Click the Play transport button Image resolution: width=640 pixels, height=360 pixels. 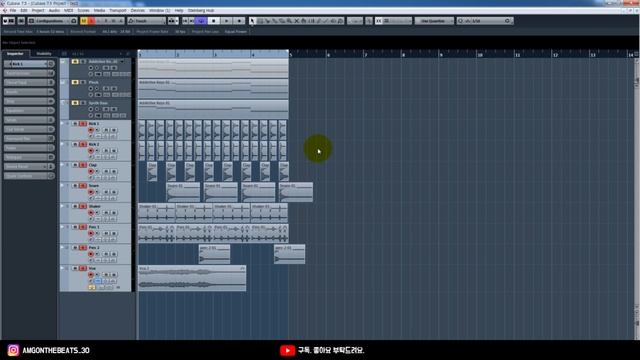click(227, 21)
